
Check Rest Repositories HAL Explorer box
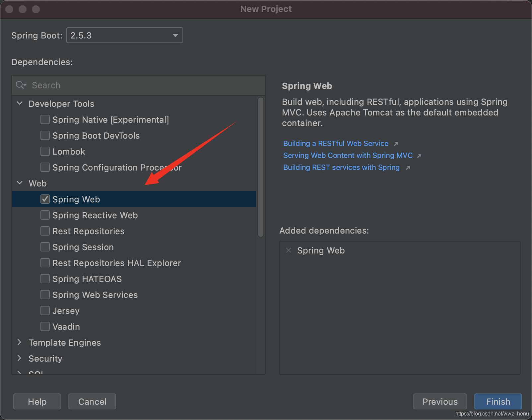[x=45, y=263]
